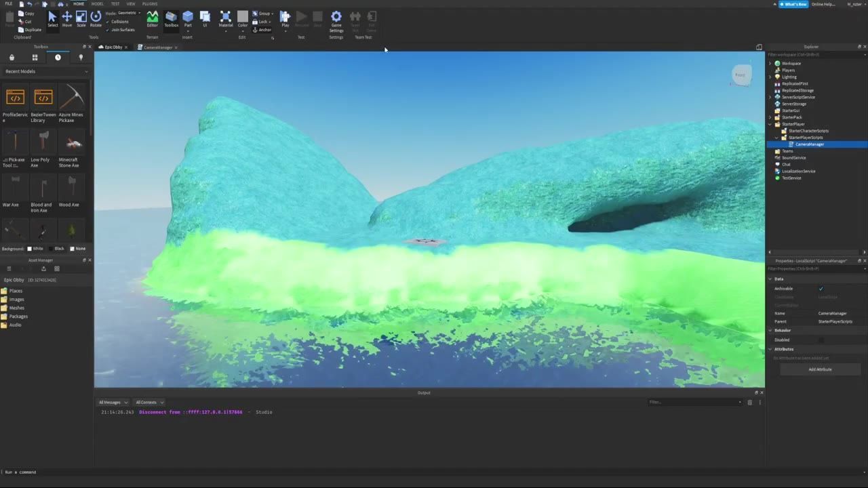Start Play test
The height and width of the screenshot is (488, 868).
(x=285, y=19)
